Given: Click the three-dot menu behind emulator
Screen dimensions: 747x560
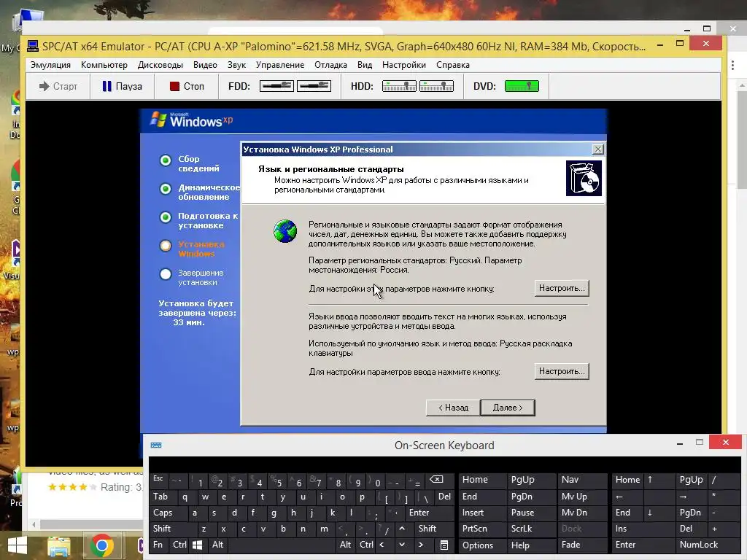Looking at the screenshot, I should 732,66.
